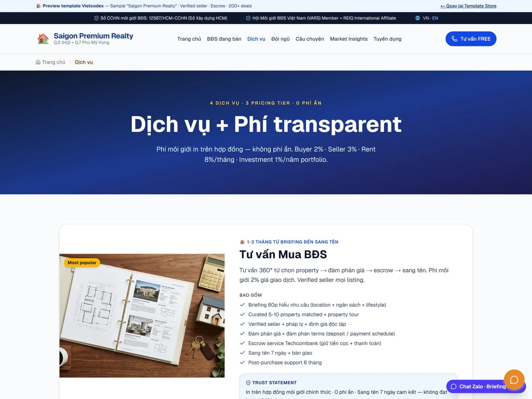Switch language to VN
Image resolution: width=532 pixels, height=399 pixels.
tap(426, 18)
